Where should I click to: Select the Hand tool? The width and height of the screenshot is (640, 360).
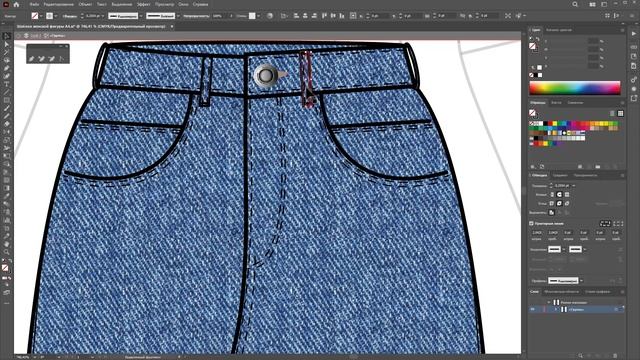pos(6,244)
